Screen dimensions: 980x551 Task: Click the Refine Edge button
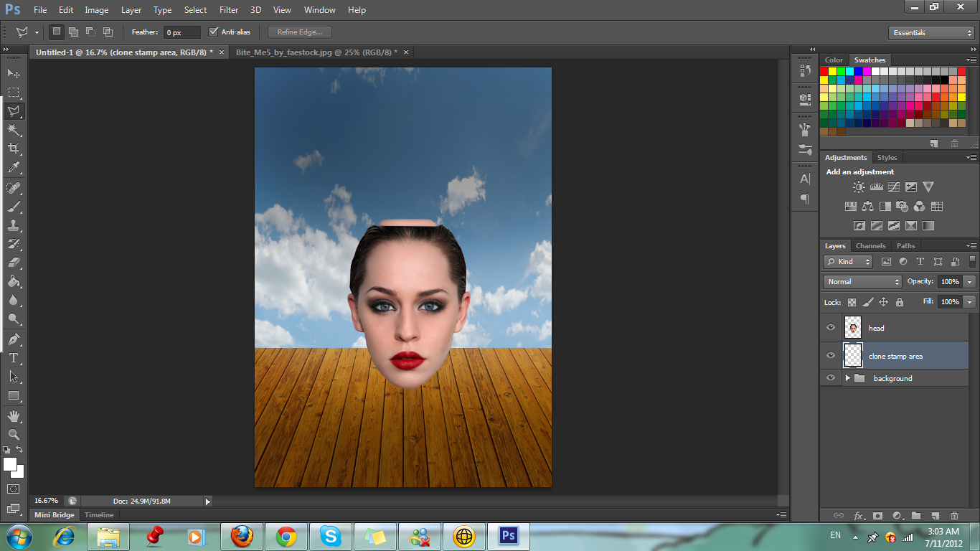click(299, 32)
